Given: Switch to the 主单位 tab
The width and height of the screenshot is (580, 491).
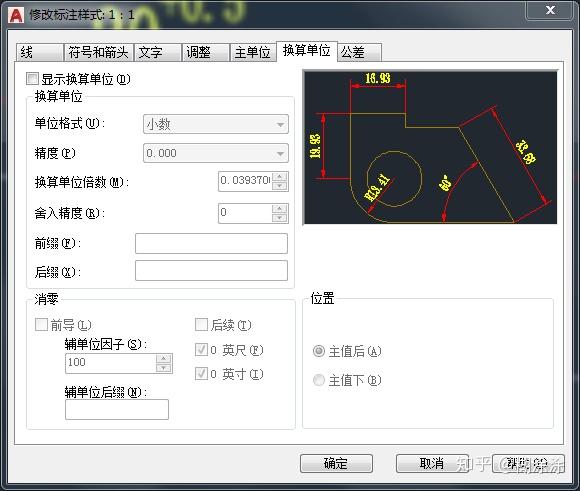Looking at the screenshot, I should pyautogui.click(x=253, y=52).
